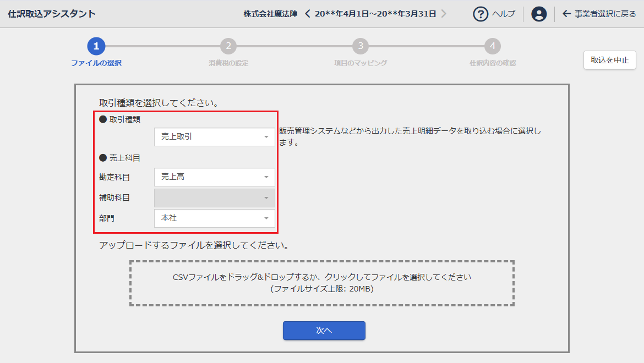Image resolution: width=644 pixels, height=363 pixels.
Task: Open the user account profile icon
Action: coord(539,14)
